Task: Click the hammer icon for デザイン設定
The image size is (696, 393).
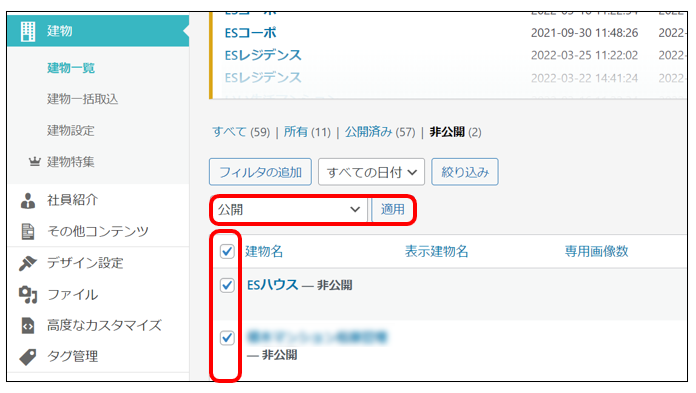Action: point(28,263)
